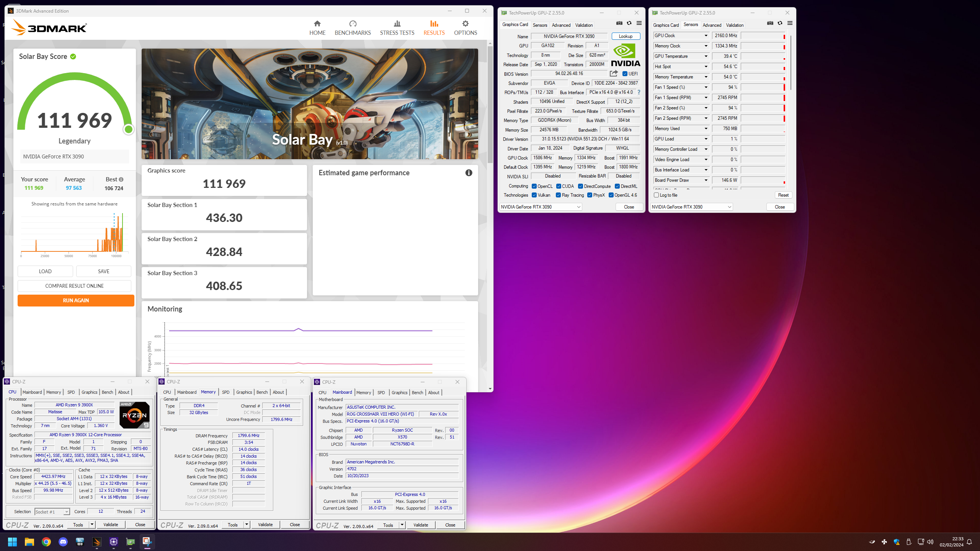Click Reset in GPU-Z Sensors
Viewport: 980px width, 551px height.
click(x=783, y=195)
